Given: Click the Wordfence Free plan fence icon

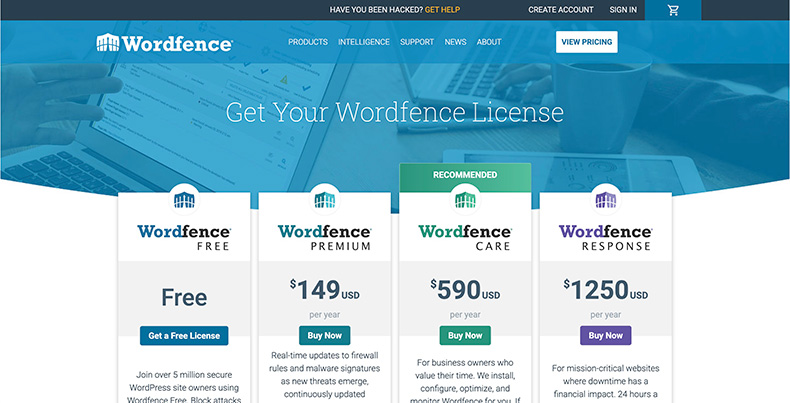Looking at the screenshot, I should pos(184,200).
